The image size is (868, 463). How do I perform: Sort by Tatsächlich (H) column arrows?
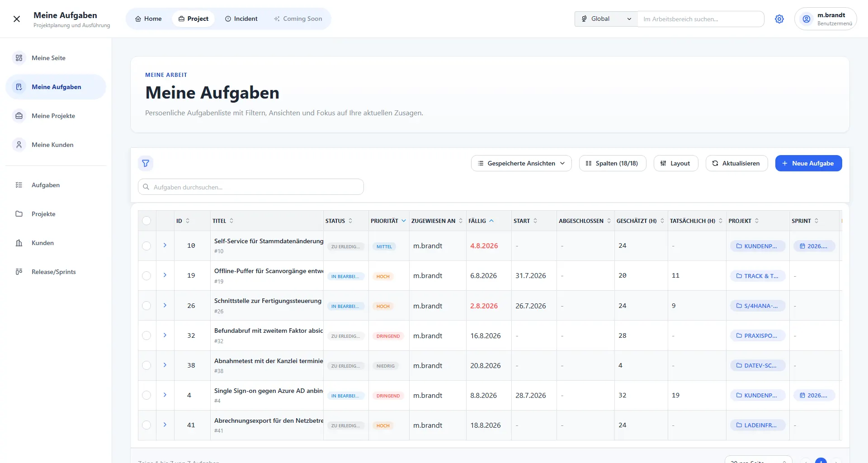pyautogui.click(x=721, y=221)
